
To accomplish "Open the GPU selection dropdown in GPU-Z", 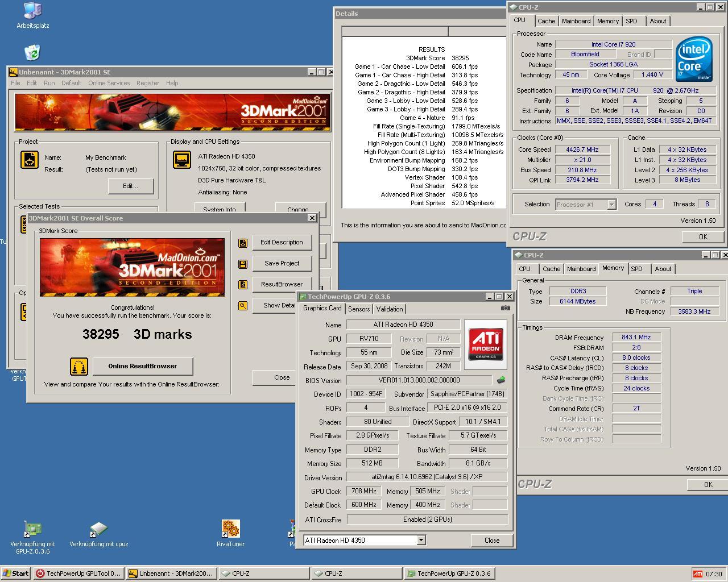I will [421, 541].
